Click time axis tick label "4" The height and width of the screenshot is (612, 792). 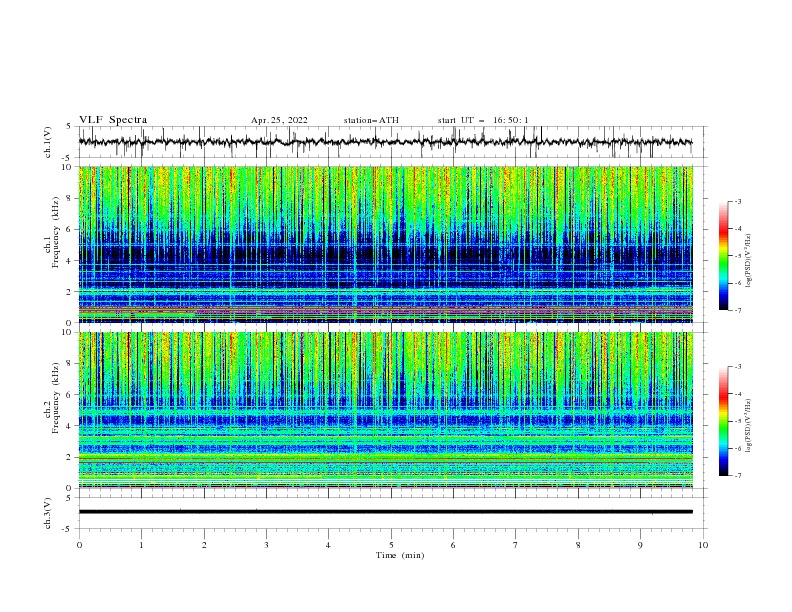pos(328,545)
